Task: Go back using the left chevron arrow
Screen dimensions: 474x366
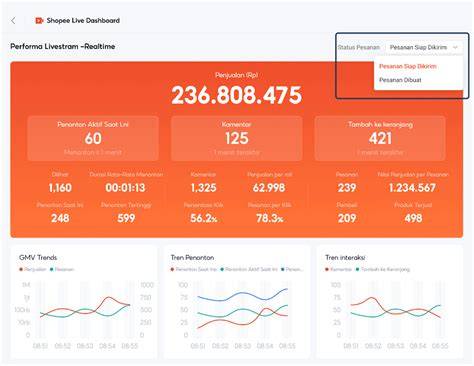Action: point(13,21)
